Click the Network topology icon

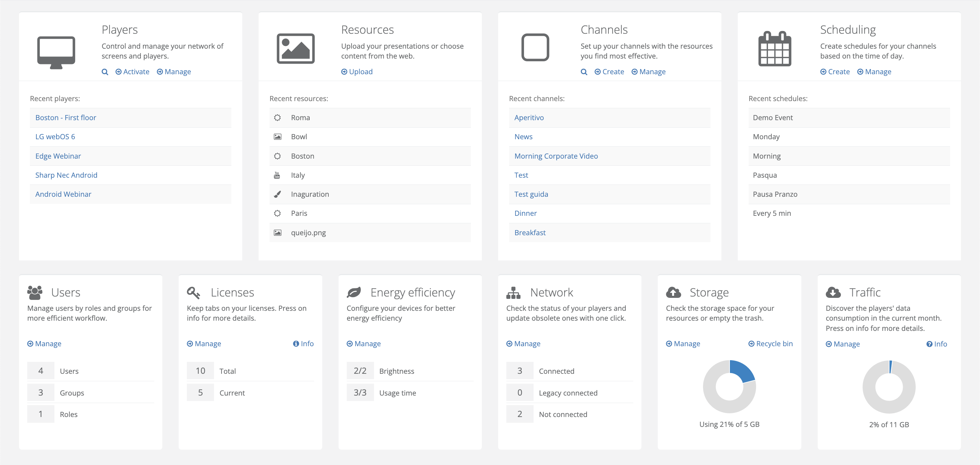tap(513, 293)
